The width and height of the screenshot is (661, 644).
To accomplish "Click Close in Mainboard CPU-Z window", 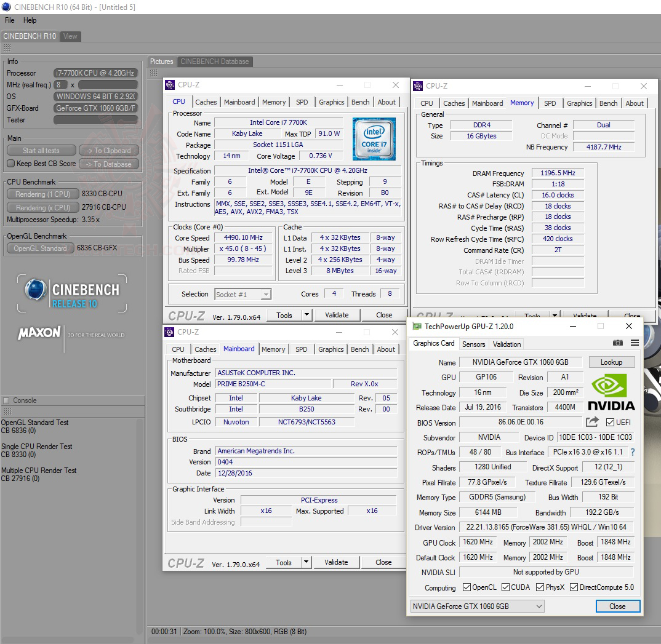I will pyautogui.click(x=383, y=562).
